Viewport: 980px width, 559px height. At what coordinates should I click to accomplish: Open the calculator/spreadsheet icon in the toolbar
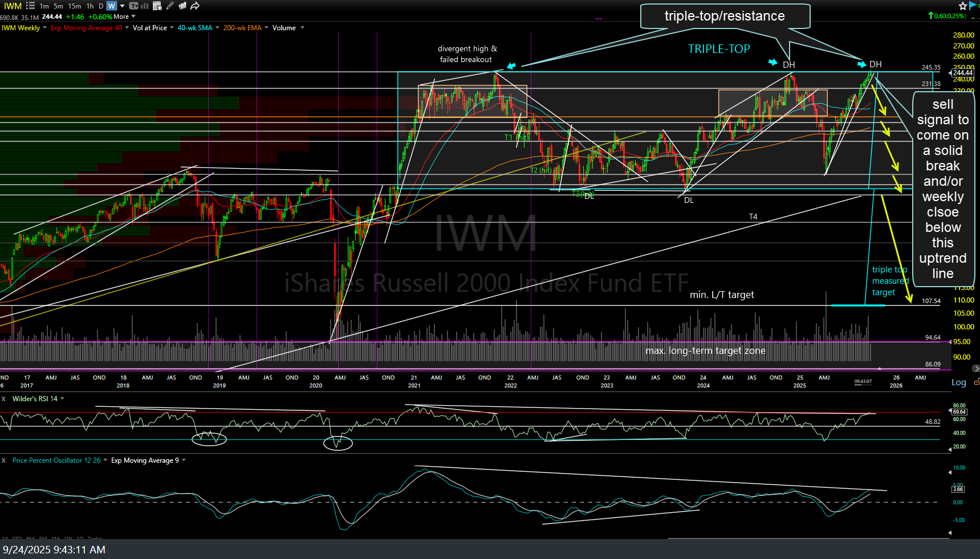[x=156, y=6]
